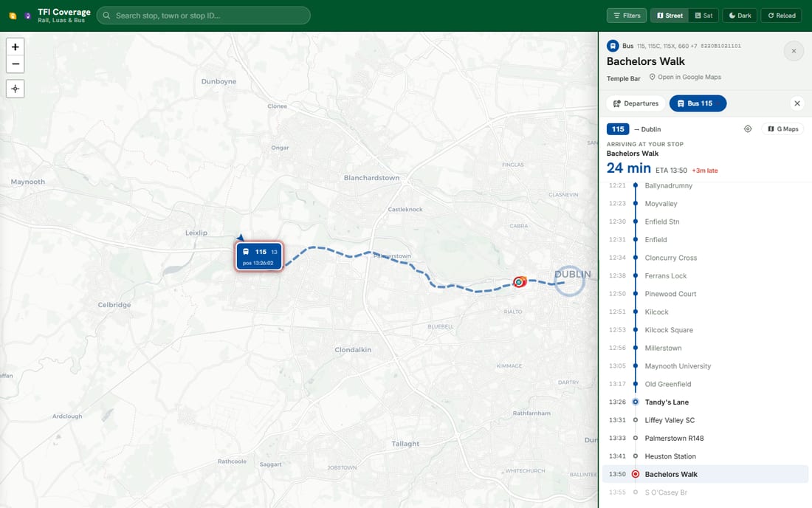
Task: Select the Moyvalley stop row
Action: 705,204
